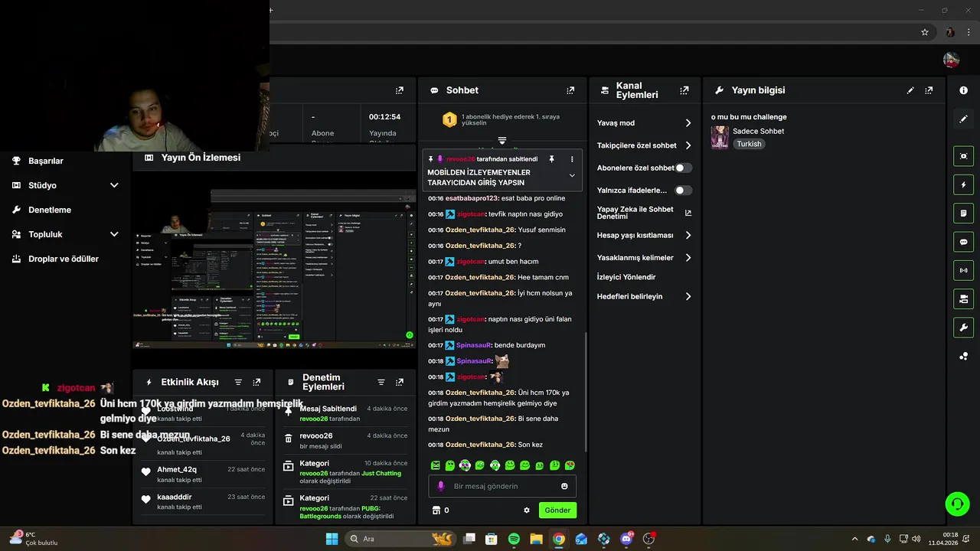
Task: Toggle the wrench widget icon in sidebar
Action: coord(963,328)
